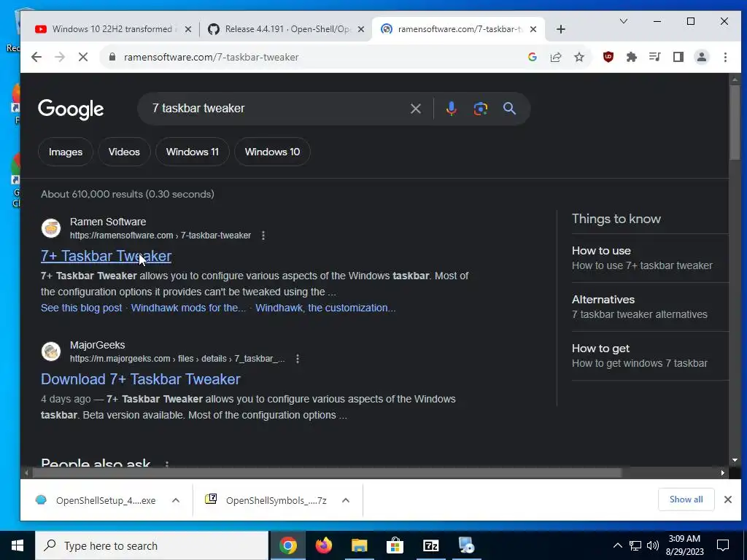This screenshot has height=560, width=747.
Task: Open more options for MajorGeeks result
Action: [298, 359]
